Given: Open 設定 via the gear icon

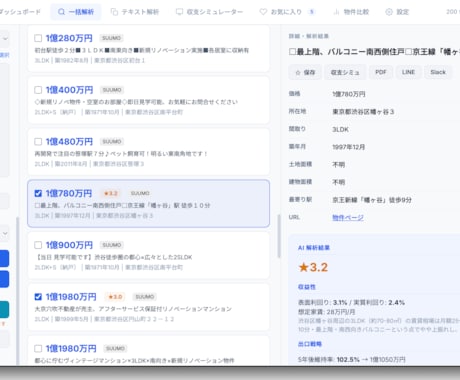Looking at the screenshot, I should [x=389, y=12].
